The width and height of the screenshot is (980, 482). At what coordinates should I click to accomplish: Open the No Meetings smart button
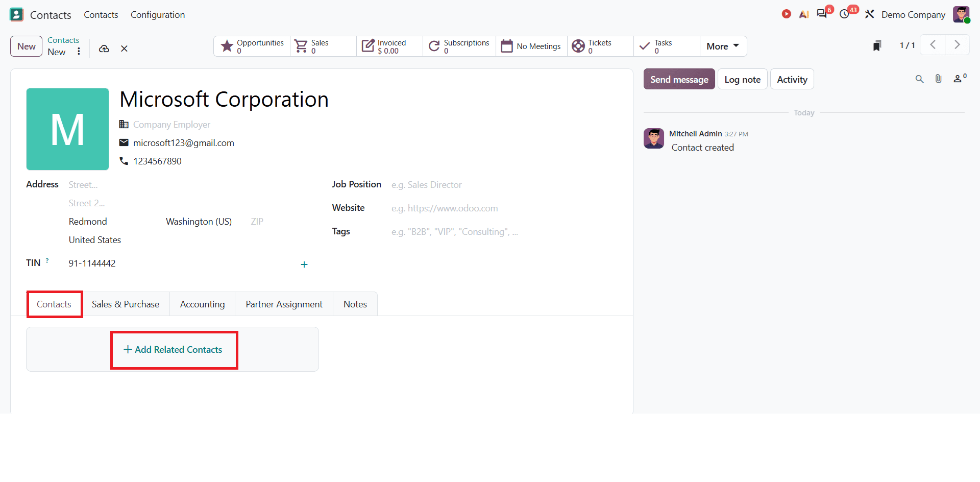(x=531, y=46)
